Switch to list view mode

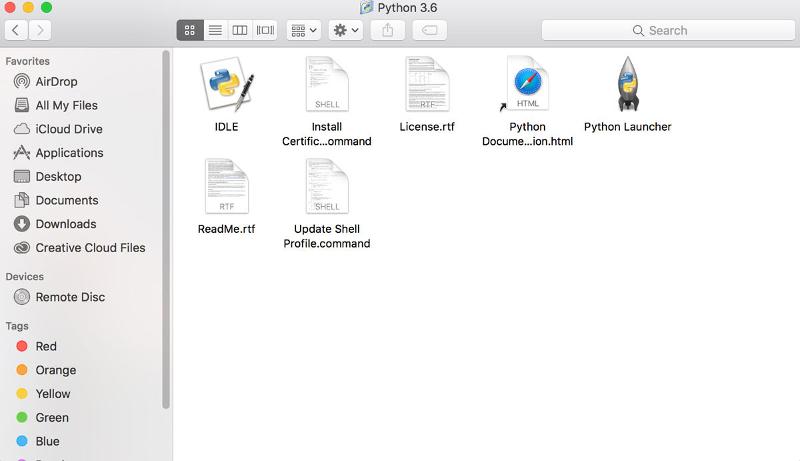point(215,30)
